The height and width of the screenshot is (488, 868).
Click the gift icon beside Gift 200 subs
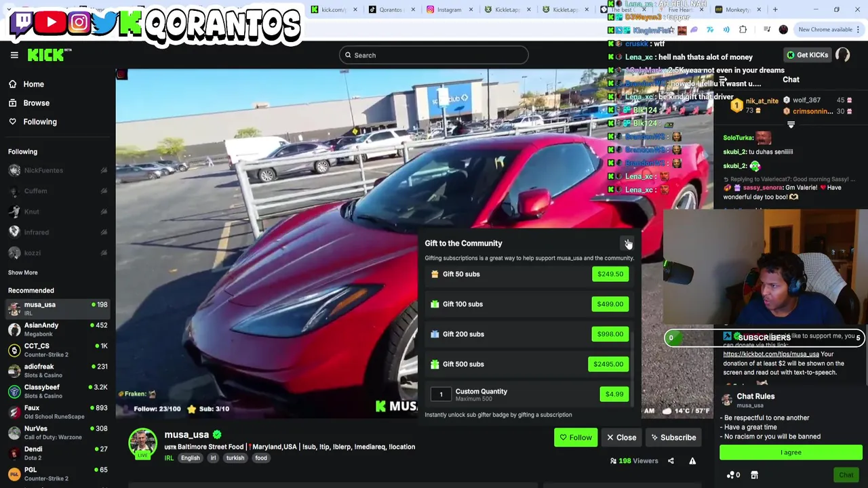pyautogui.click(x=435, y=334)
